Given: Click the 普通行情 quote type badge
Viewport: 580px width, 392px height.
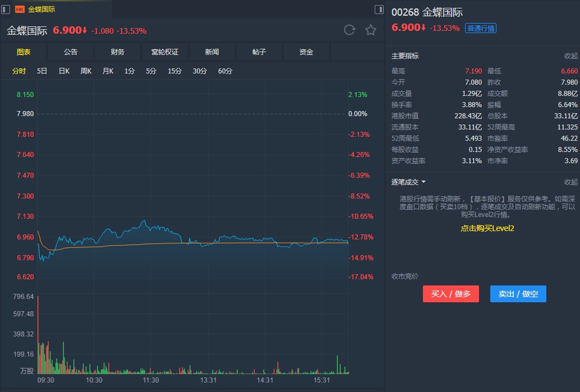Looking at the screenshot, I should click(481, 28).
